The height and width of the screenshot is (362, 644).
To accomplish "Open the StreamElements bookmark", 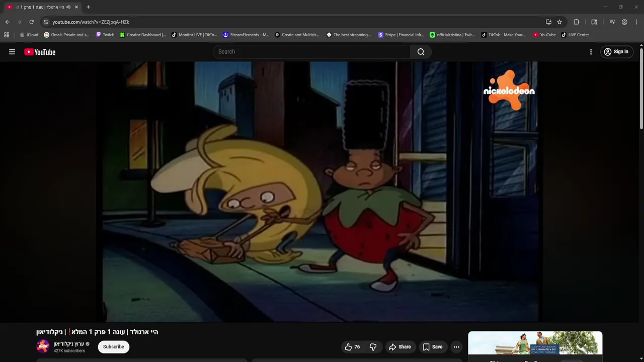I will (x=247, y=35).
